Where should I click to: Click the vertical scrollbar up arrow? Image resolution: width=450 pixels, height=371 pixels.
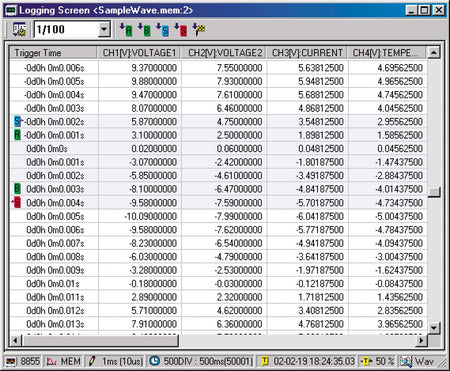(434, 53)
